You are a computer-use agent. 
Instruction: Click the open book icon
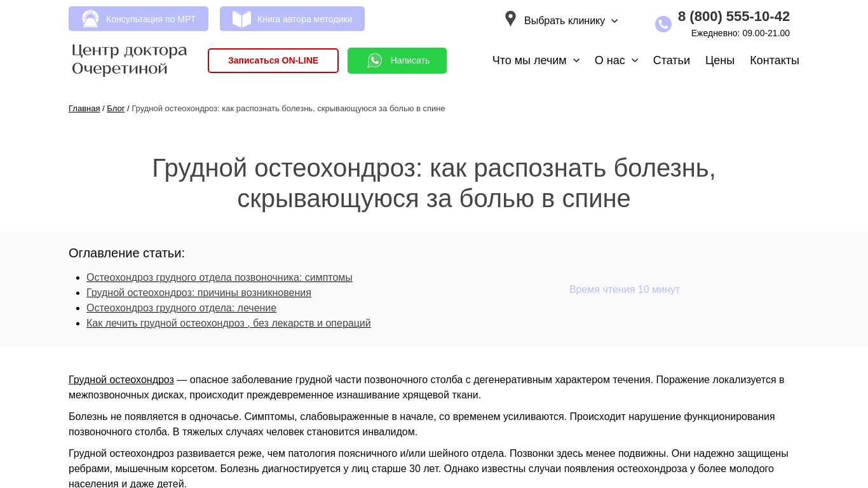click(241, 19)
